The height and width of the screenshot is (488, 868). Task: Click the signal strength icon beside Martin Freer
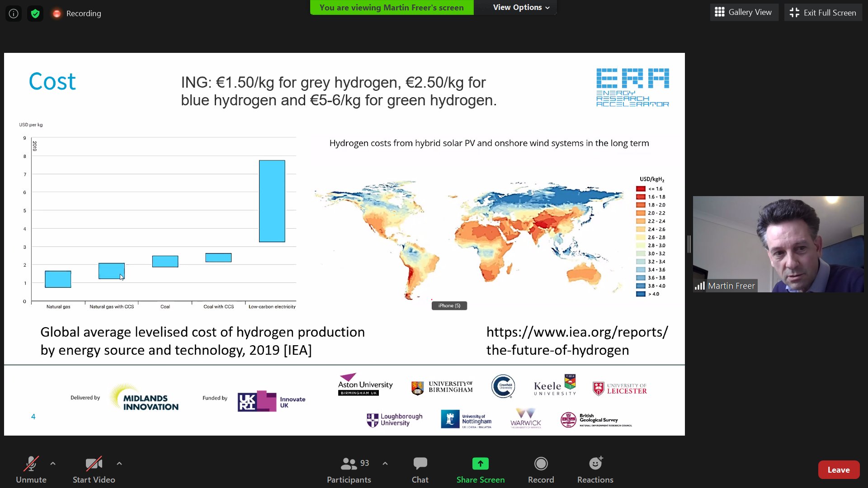(700, 286)
